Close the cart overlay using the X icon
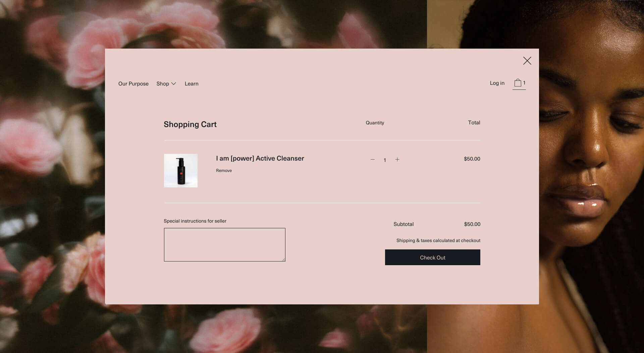Image resolution: width=644 pixels, height=353 pixels. click(x=527, y=61)
